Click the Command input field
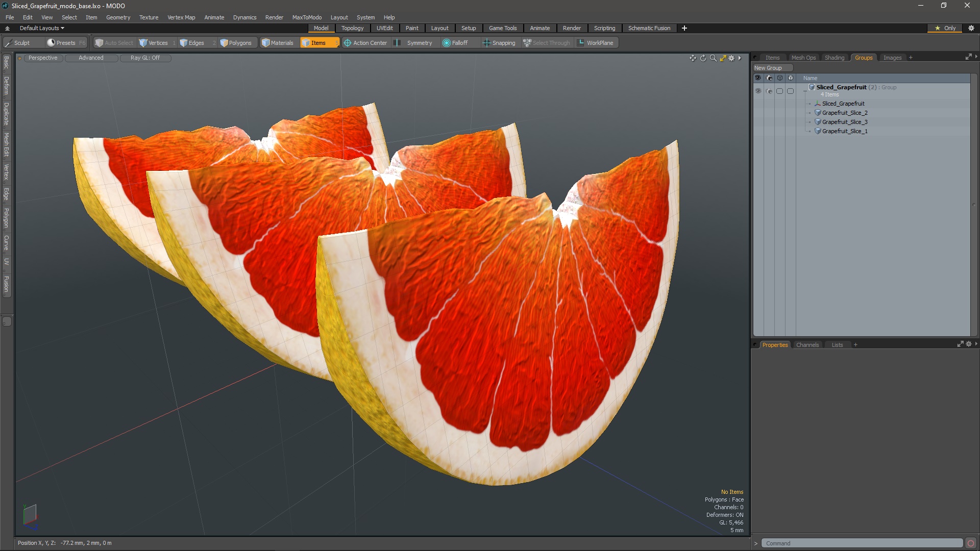980x551 pixels. coord(865,543)
